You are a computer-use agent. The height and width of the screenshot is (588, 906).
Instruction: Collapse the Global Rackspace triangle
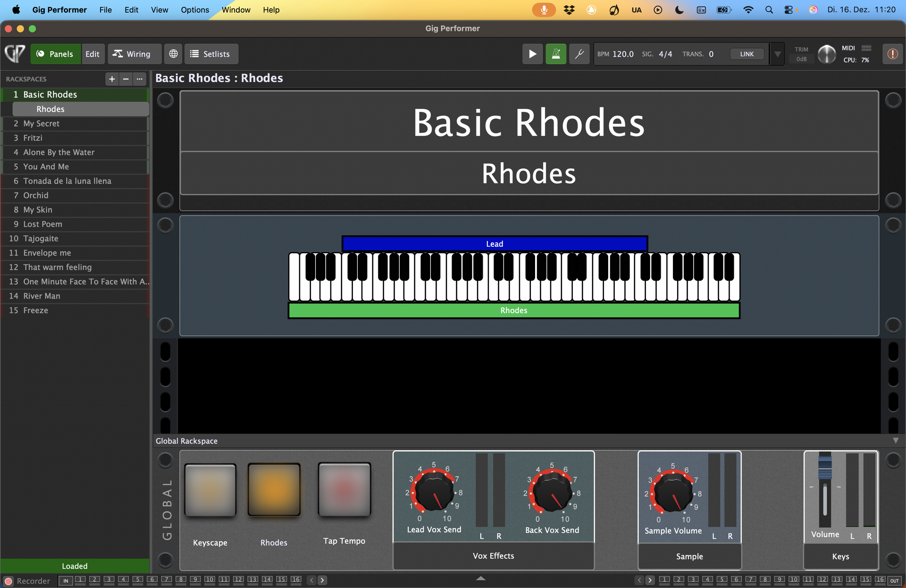[x=895, y=440]
